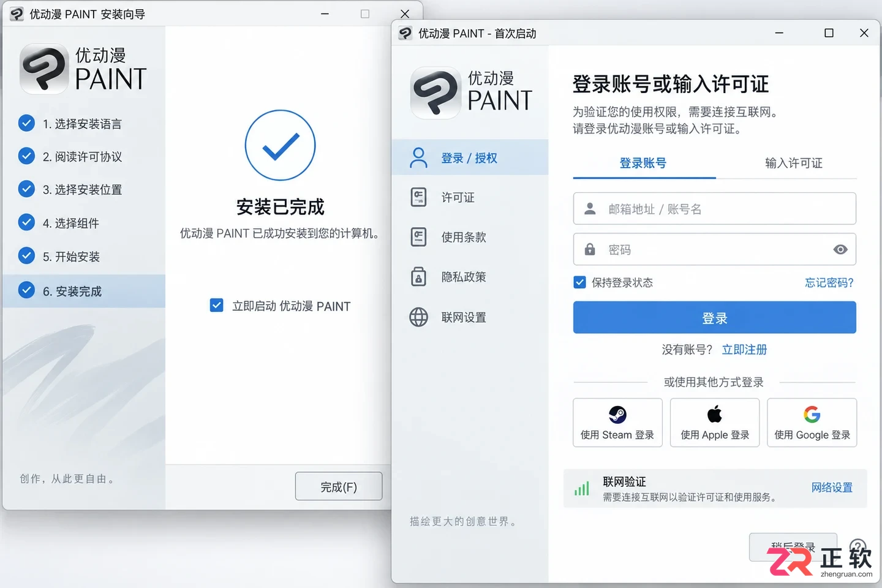Click the first-launch title bar app icon

point(405,33)
